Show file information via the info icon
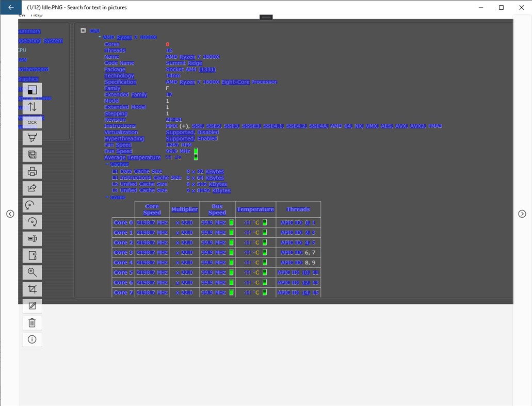This screenshot has width=532, height=406. click(x=32, y=339)
